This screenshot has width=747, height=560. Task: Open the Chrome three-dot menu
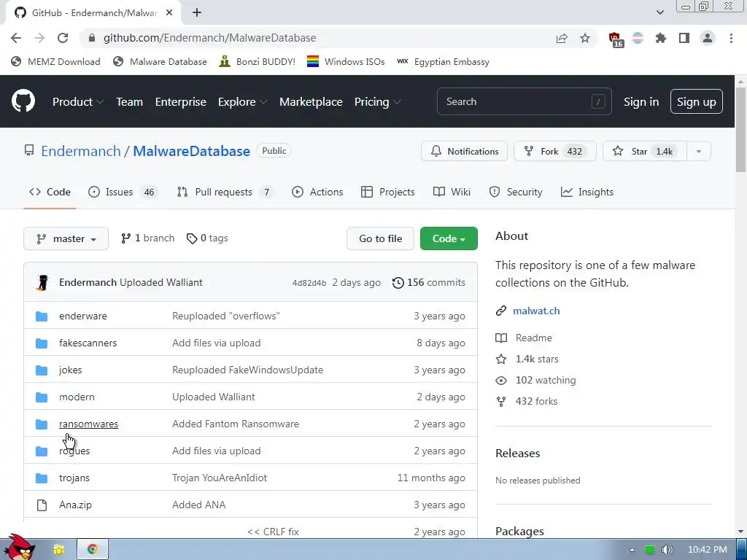(x=731, y=38)
